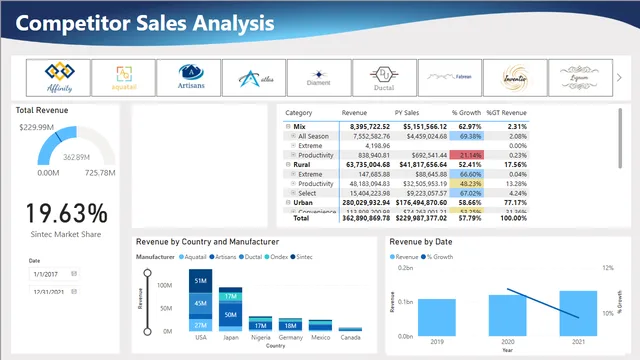
Task: Select the Fabrean logo tile
Action: point(450,78)
